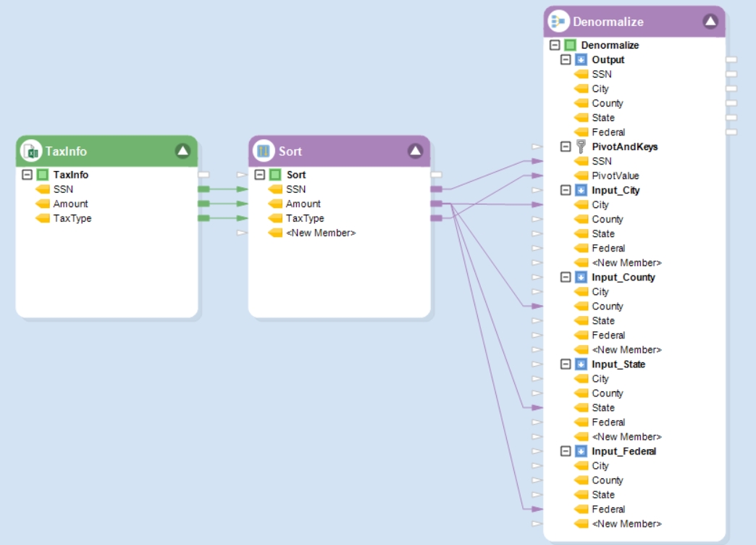Collapse the PivotAndKeys tree node
This screenshot has height=545, width=756.
point(566,146)
